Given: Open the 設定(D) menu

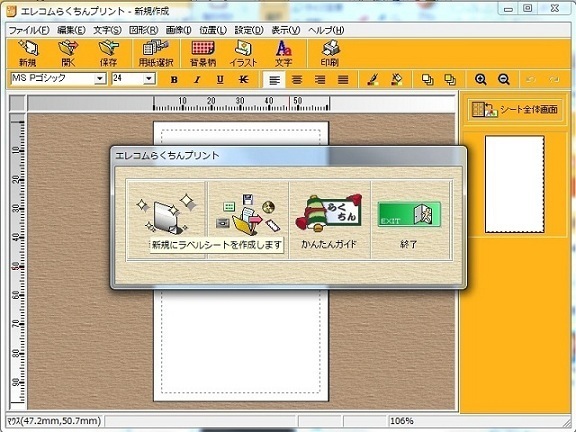Looking at the screenshot, I should (249, 30).
